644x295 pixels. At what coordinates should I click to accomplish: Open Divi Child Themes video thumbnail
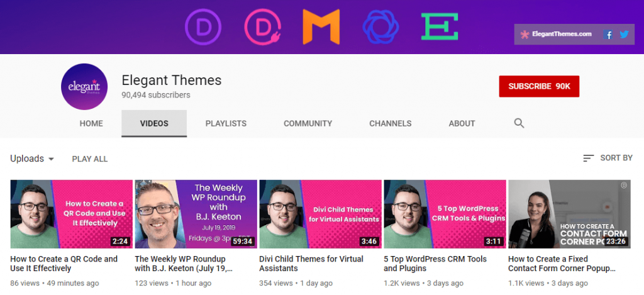click(x=320, y=214)
